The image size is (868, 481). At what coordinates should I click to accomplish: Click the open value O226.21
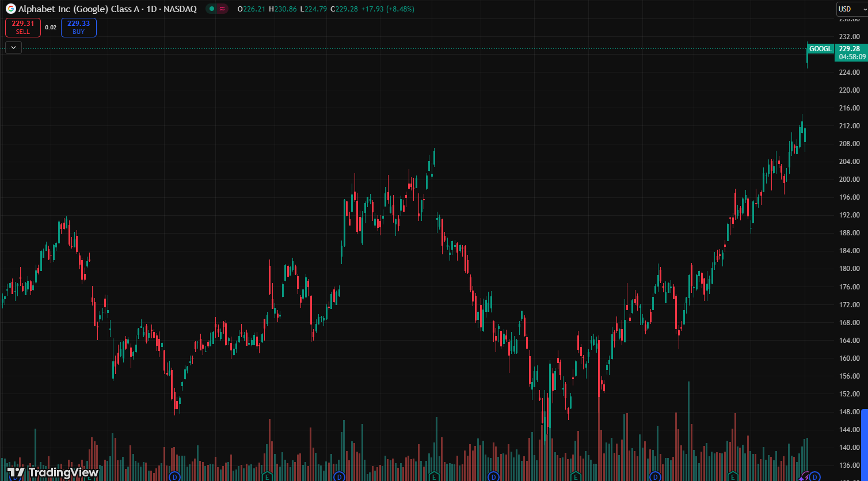click(250, 9)
